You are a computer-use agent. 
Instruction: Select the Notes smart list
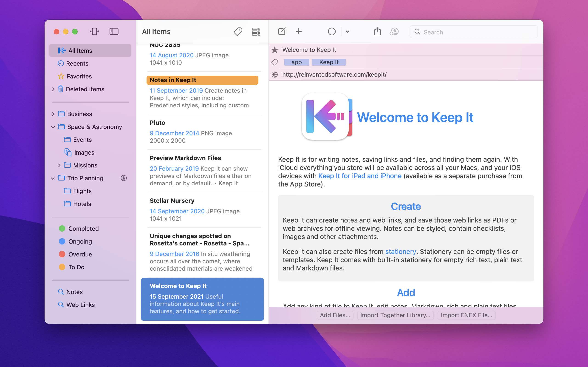tap(74, 292)
